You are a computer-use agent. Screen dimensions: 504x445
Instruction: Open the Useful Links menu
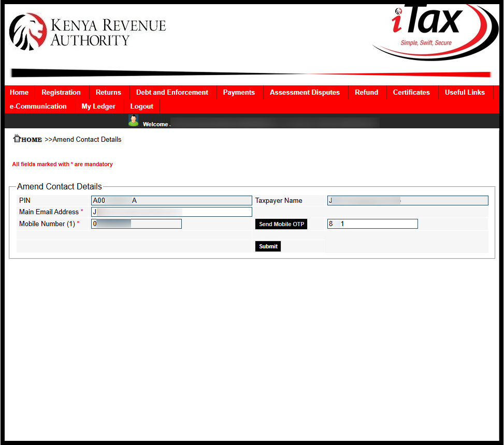pyautogui.click(x=465, y=92)
